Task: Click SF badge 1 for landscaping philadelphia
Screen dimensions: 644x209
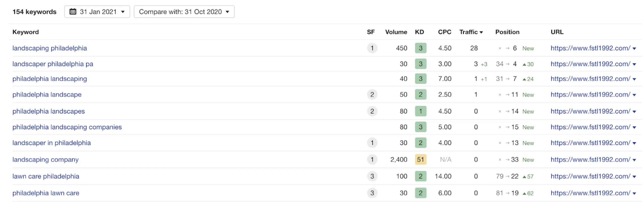Action: (x=372, y=48)
